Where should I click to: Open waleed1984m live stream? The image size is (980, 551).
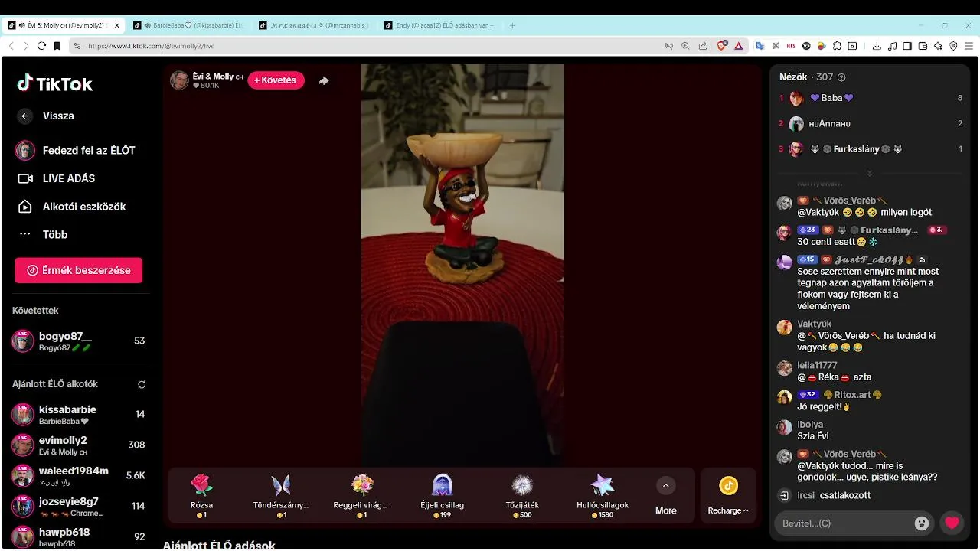pyautogui.click(x=79, y=475)
